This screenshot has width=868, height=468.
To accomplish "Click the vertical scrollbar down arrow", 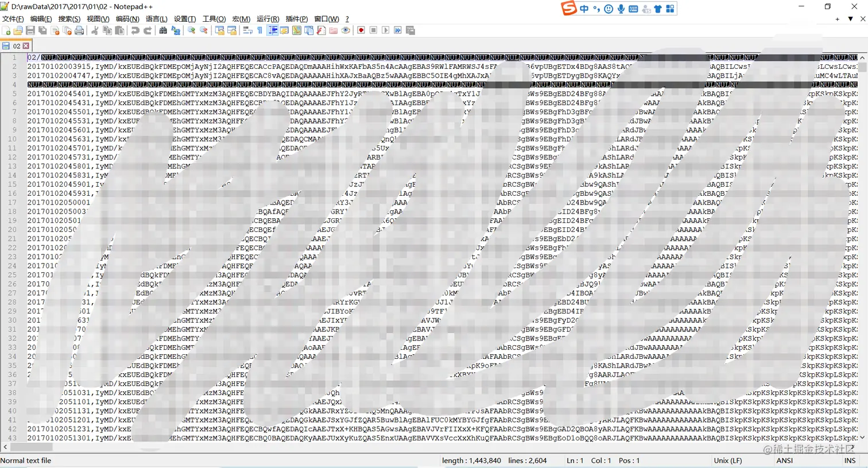I will 862,438.
